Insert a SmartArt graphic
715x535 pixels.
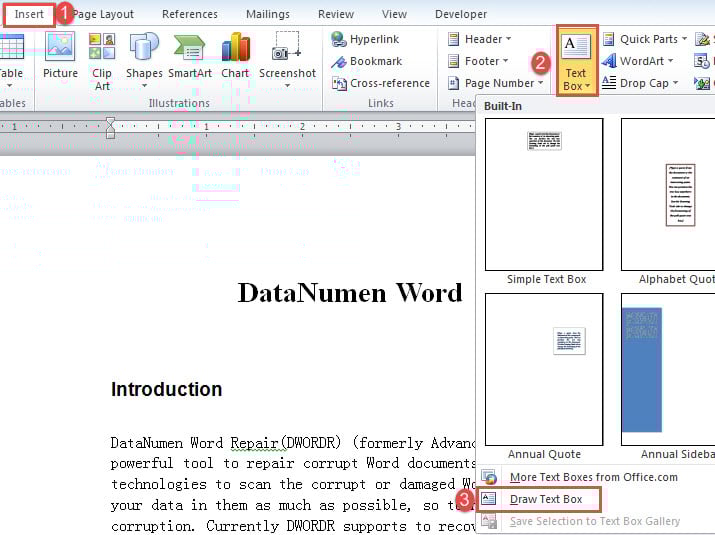coord(190,56)
